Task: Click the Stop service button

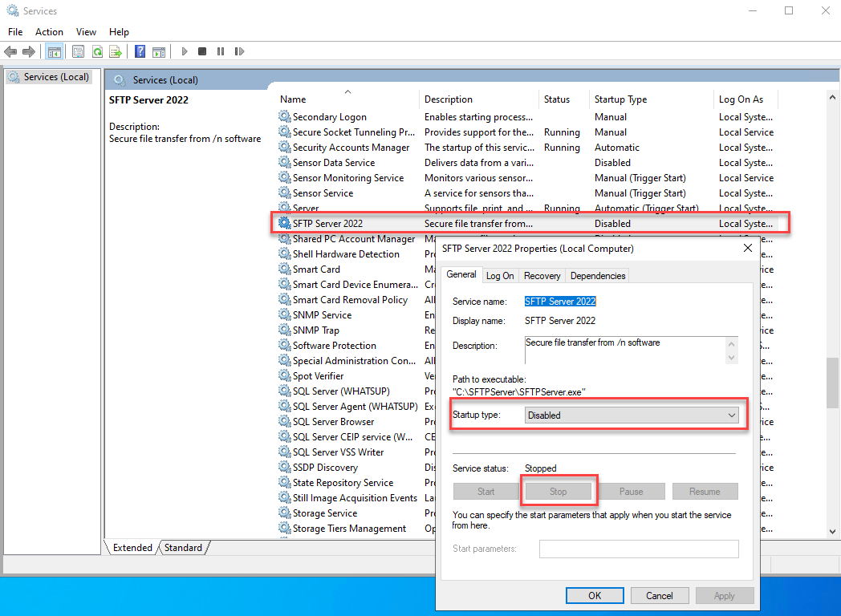Action: click(558, 492)
